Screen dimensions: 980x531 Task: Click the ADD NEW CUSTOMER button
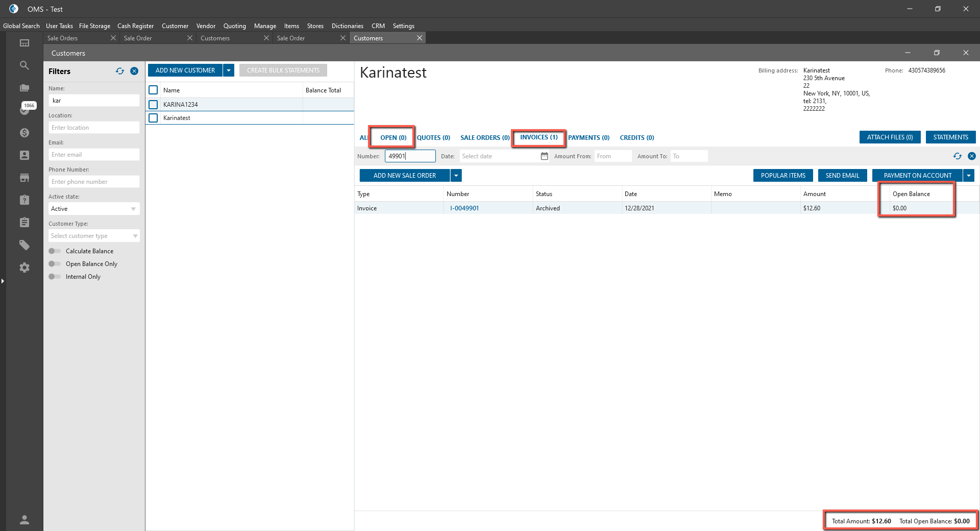click(185, 70)
